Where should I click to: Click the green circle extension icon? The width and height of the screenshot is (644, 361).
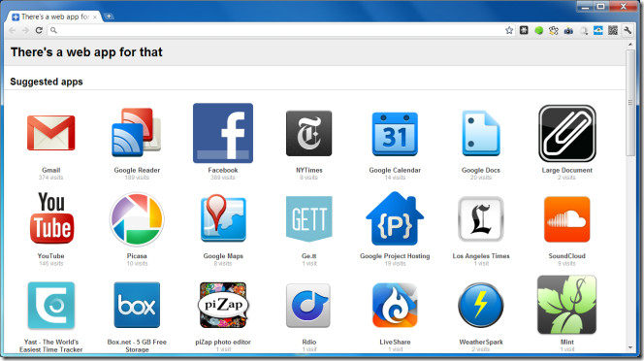[539, 30]
